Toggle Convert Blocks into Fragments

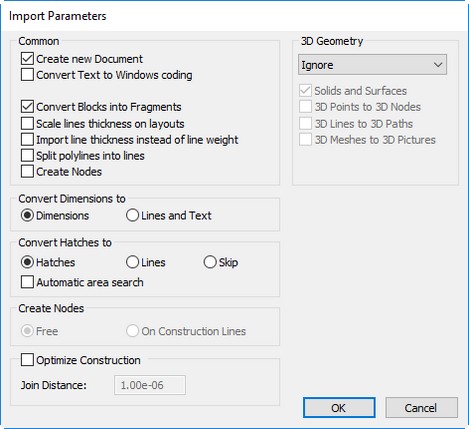[27, 107]
